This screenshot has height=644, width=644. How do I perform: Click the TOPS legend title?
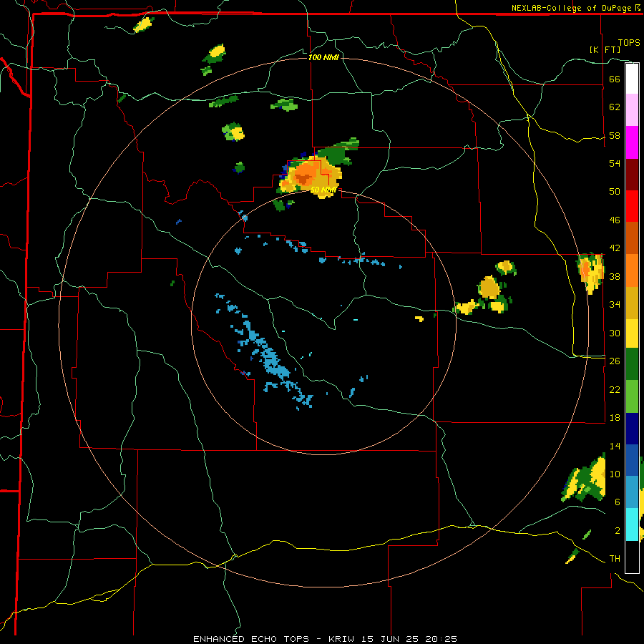click(629, 43)
